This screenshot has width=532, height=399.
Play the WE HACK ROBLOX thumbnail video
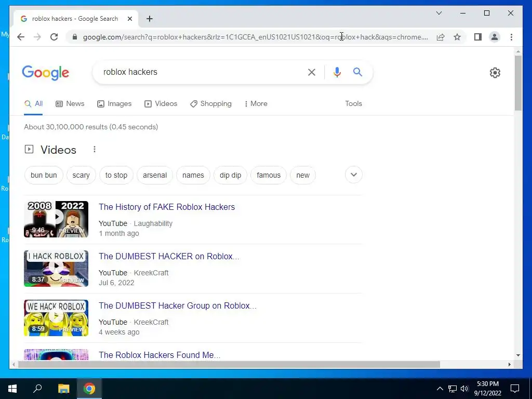pos(56,318)
